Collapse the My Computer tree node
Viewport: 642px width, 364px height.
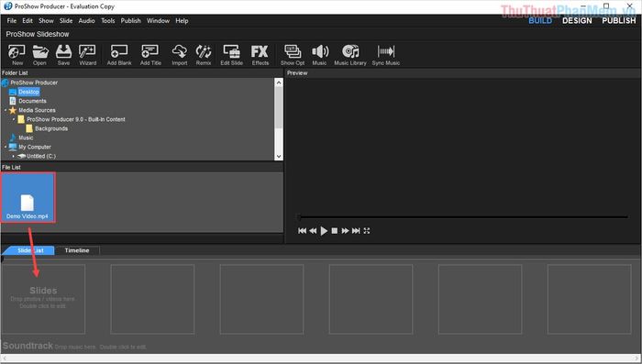[x=6, y=147]
